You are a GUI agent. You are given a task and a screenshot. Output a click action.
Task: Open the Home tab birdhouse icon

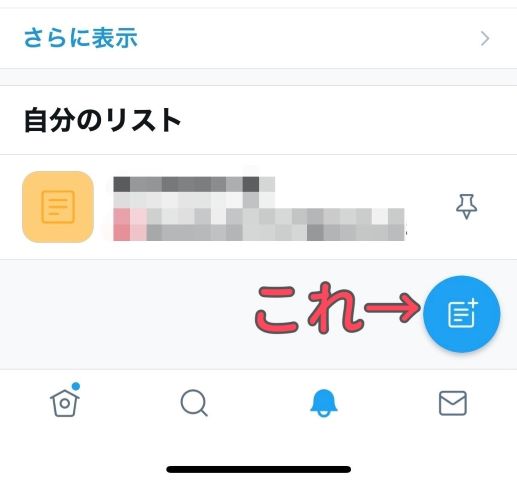click(65, 403)
